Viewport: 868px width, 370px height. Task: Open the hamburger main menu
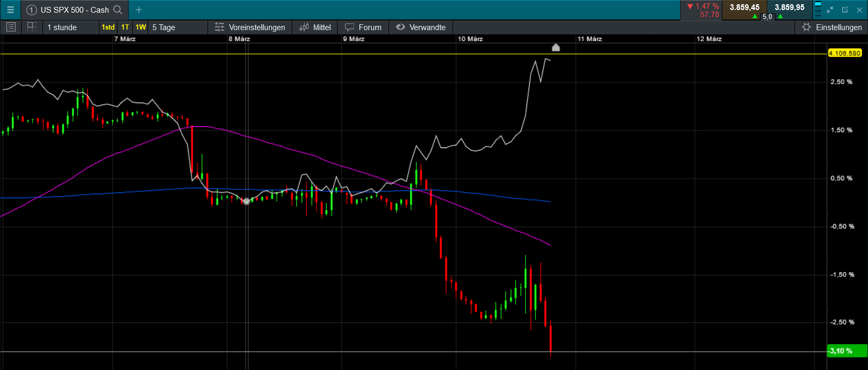(x=10, y=10)
